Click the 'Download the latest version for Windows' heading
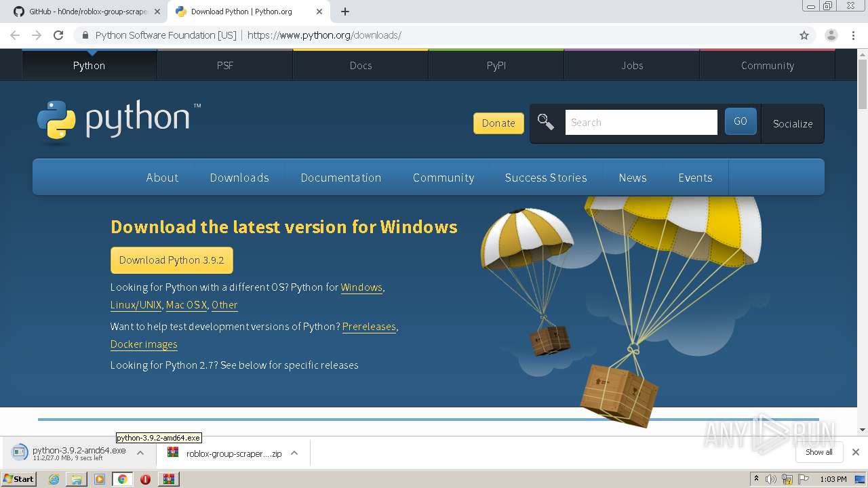 (284, 226)
